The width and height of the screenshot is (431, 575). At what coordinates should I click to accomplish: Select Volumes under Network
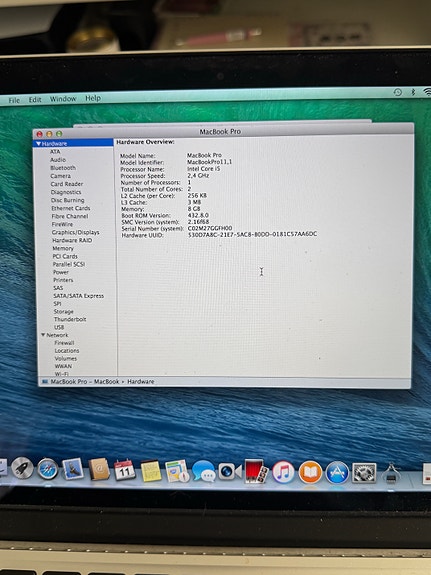(66, 358)
